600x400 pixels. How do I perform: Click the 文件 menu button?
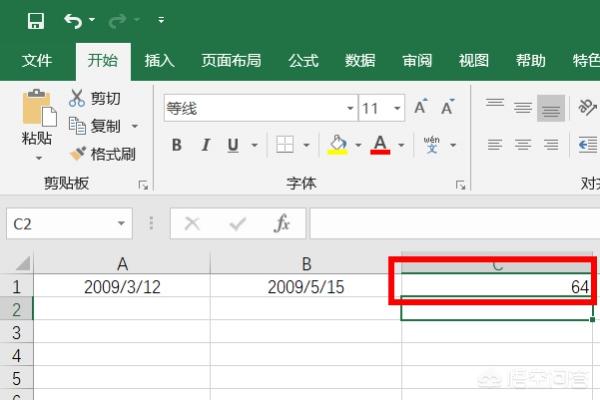coord(37,60)
